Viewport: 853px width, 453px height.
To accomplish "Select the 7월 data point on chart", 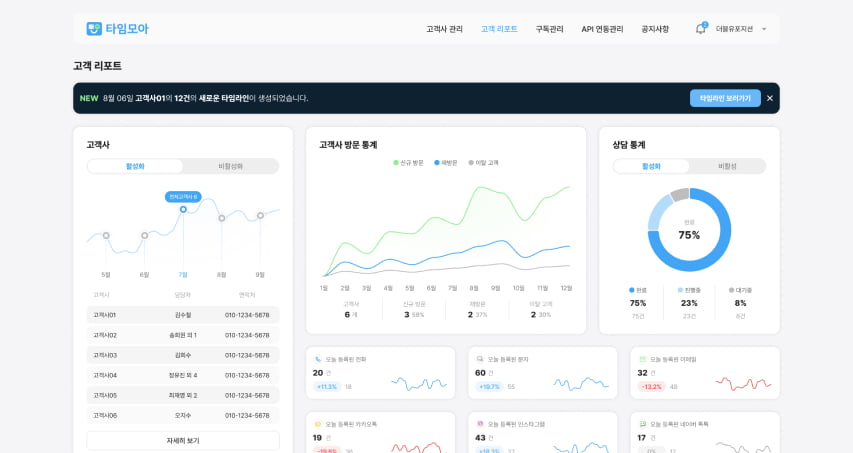I will (183, 209).
